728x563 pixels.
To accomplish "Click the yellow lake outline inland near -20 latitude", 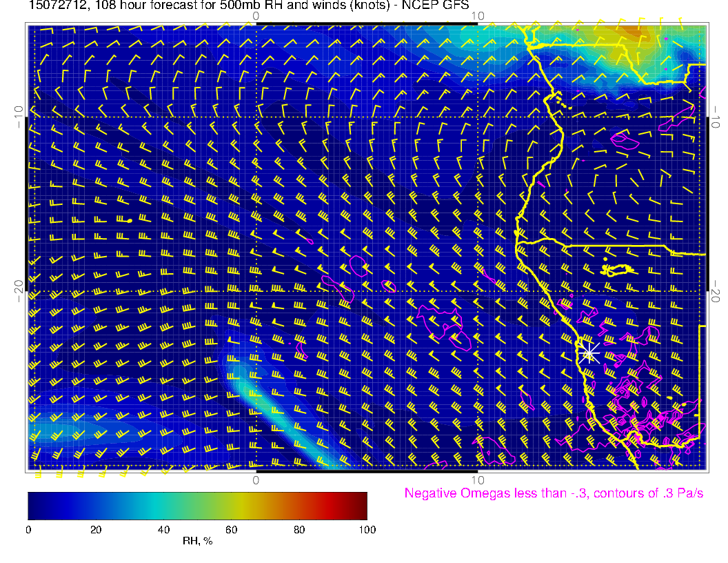I will click(x=618, y=270).
